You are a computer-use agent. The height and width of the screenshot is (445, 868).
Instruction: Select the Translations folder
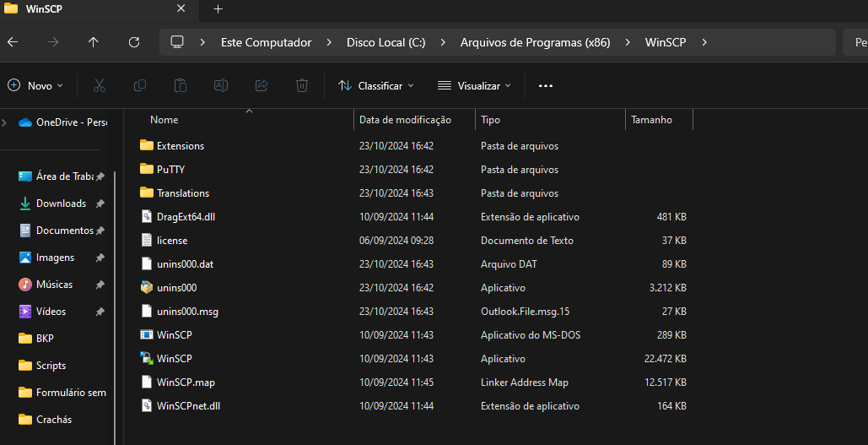click(182, 193)
